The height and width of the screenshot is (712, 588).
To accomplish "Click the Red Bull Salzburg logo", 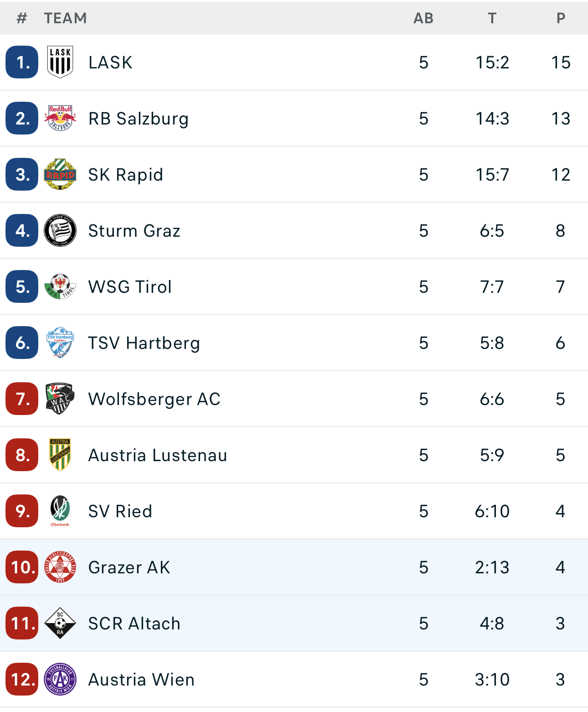I will (x=60, y=118).
